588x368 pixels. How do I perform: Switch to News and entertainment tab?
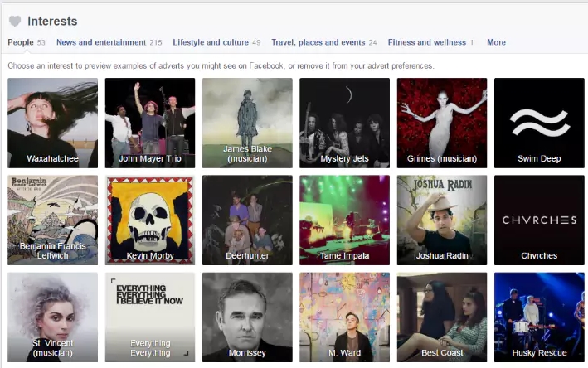(x=109, y=42)
